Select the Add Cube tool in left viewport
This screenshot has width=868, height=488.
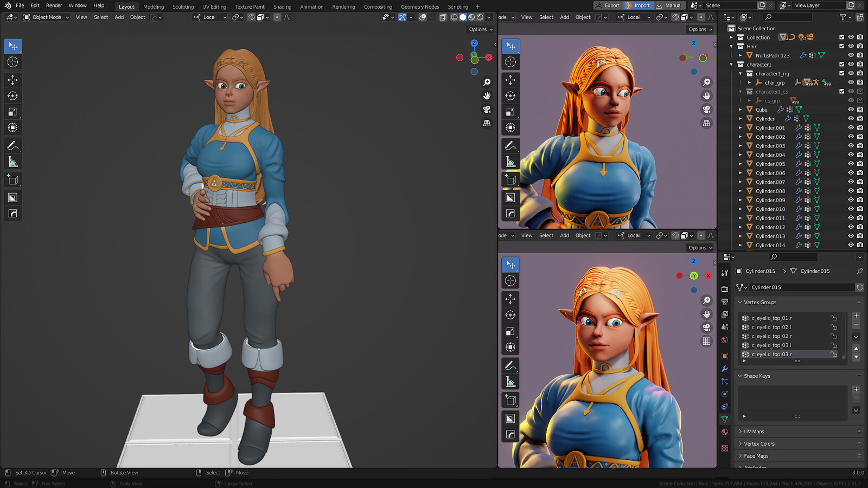pos(13,179)
